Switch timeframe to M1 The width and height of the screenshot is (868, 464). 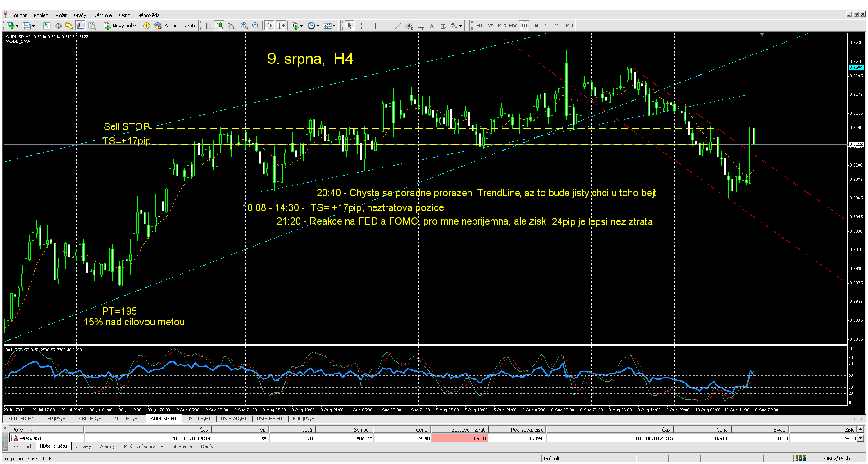(x=479, y=26)
